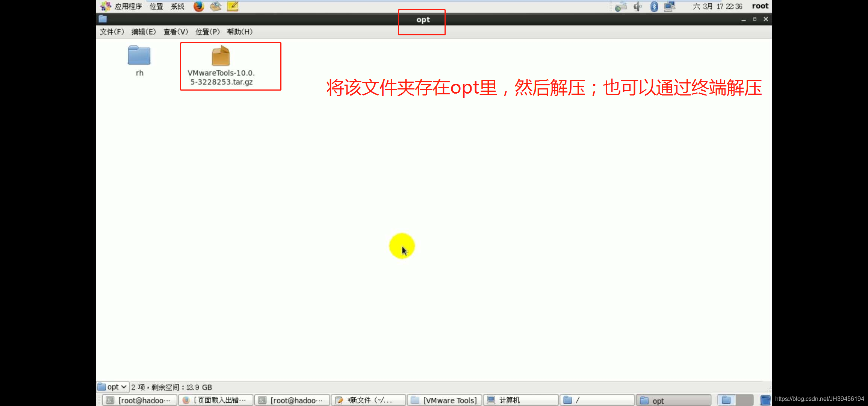Switch to second [root@hadoo terminal taskbar button

(x=292, y=400)
